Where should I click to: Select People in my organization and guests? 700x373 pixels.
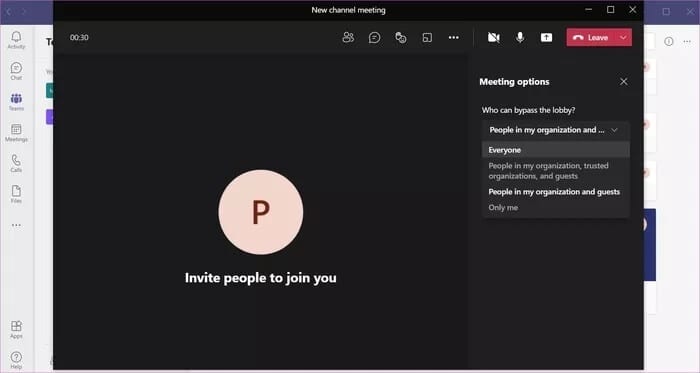(555, 192)
